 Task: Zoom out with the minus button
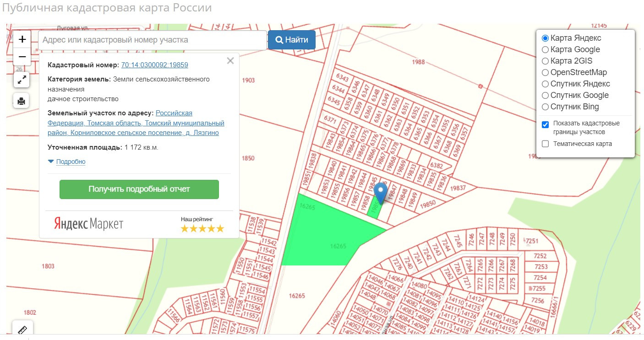tap(22, 57)
